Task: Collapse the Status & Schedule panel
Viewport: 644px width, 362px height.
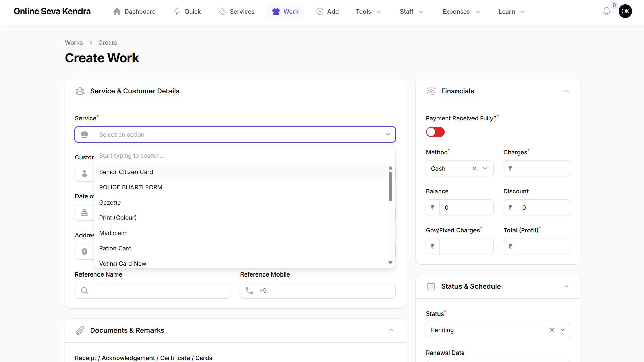Action: pos(566,286)
